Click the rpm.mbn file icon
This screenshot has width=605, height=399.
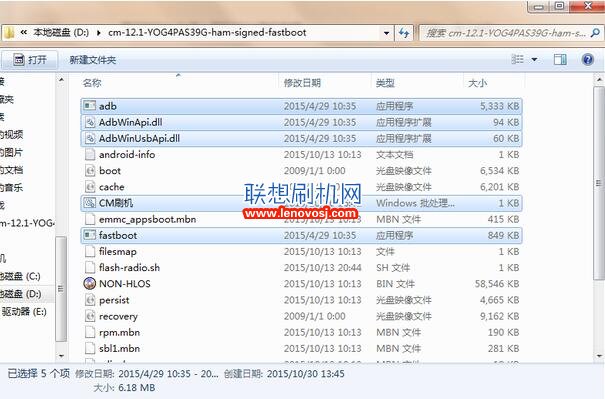pos(90,332)
